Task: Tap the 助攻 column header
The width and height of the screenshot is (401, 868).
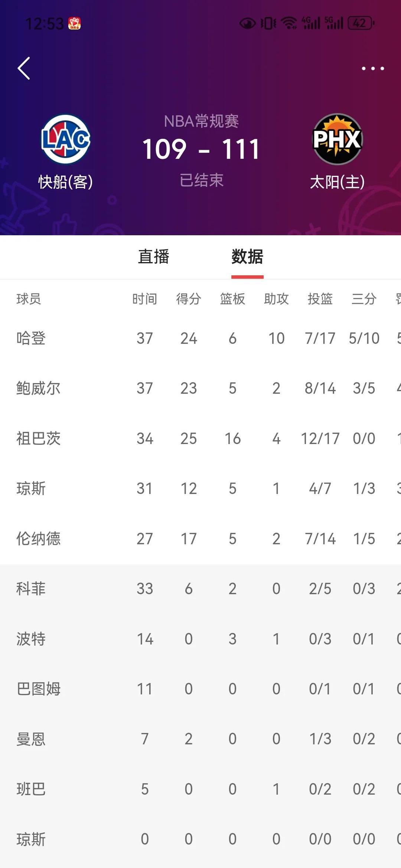Action: (x=276, y=299)
